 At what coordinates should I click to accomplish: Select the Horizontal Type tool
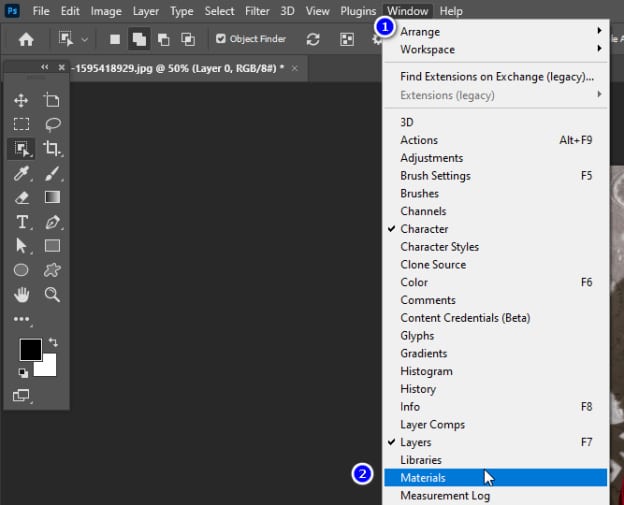click(x=21, y=222)
